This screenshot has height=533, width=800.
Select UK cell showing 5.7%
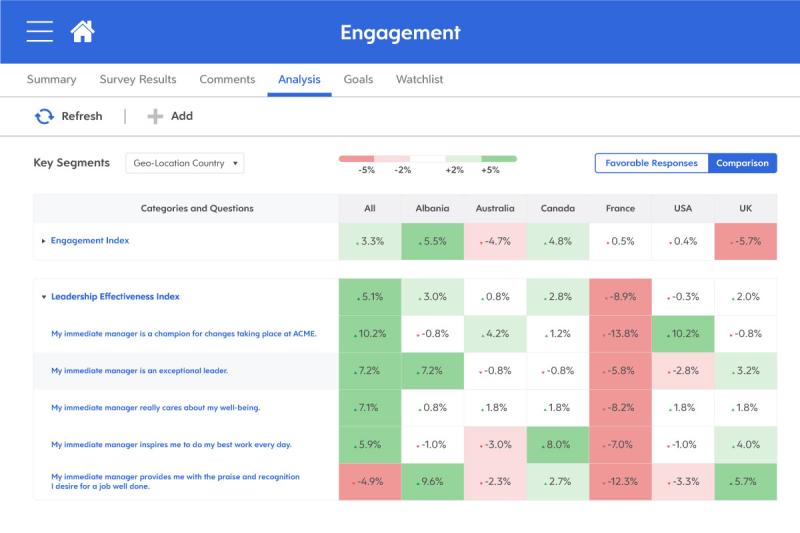(745, 481)
